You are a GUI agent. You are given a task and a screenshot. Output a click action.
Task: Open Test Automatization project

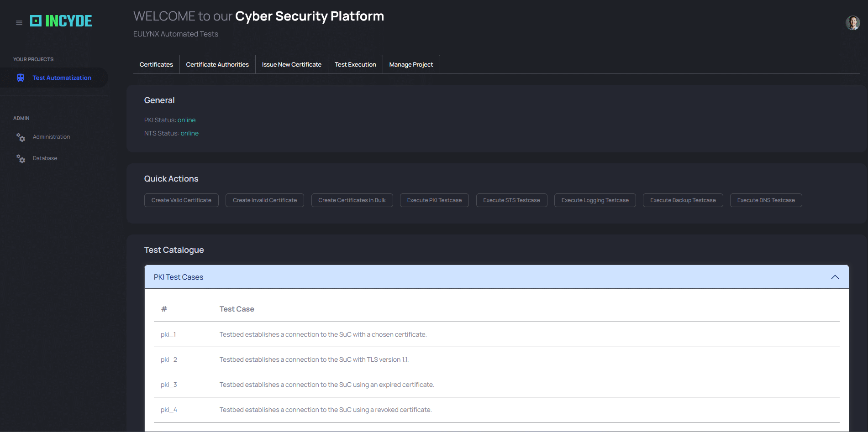point(54,78)
